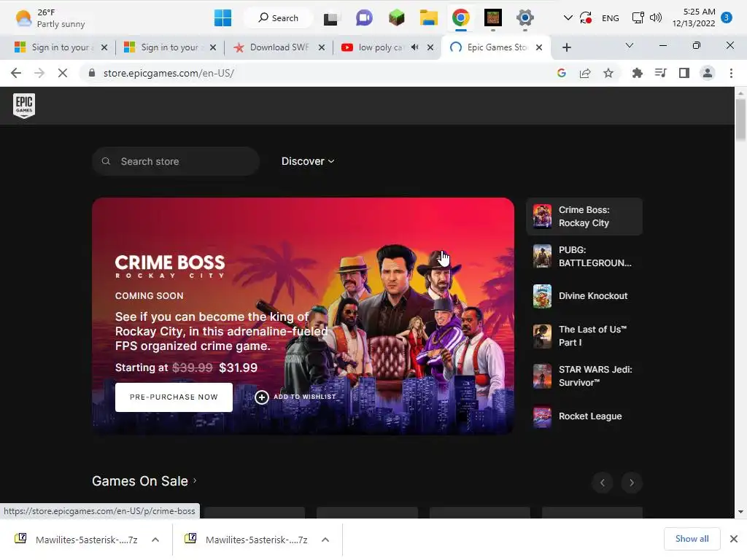This screenshot has height=560, width=747.
Task: Open Settings gear on taskbar
Action: pyautogui.click(x=525, y=18)
